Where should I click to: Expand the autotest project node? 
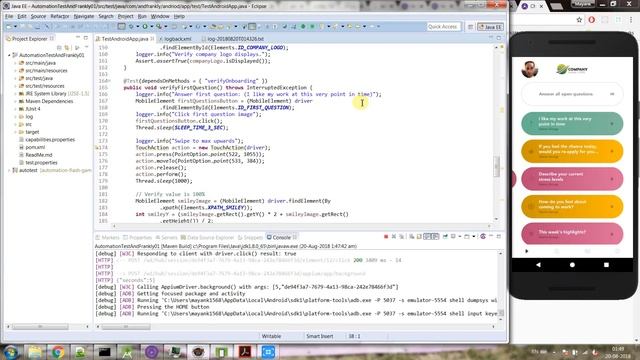(9, 170)
